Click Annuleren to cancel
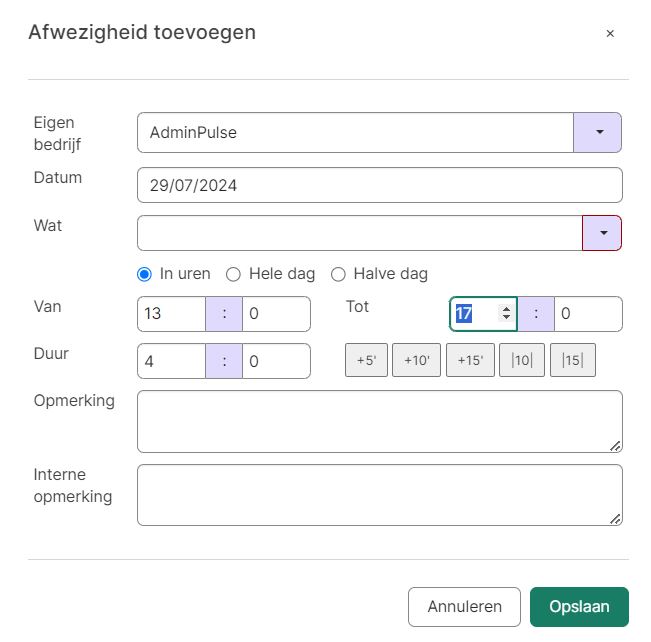The width and height of the screenshot is (651, 642). [x=464, y=607]
